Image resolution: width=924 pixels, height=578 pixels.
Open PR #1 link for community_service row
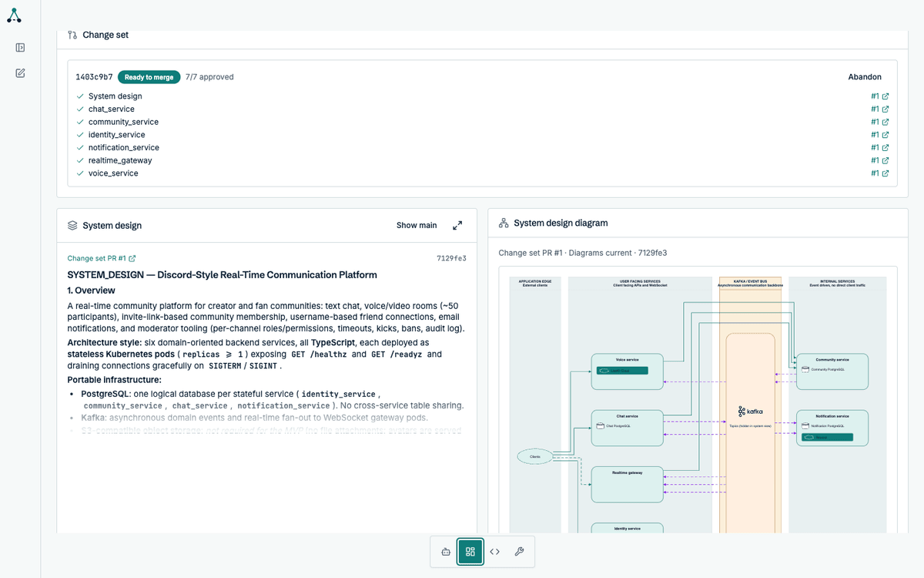[880, 122]
